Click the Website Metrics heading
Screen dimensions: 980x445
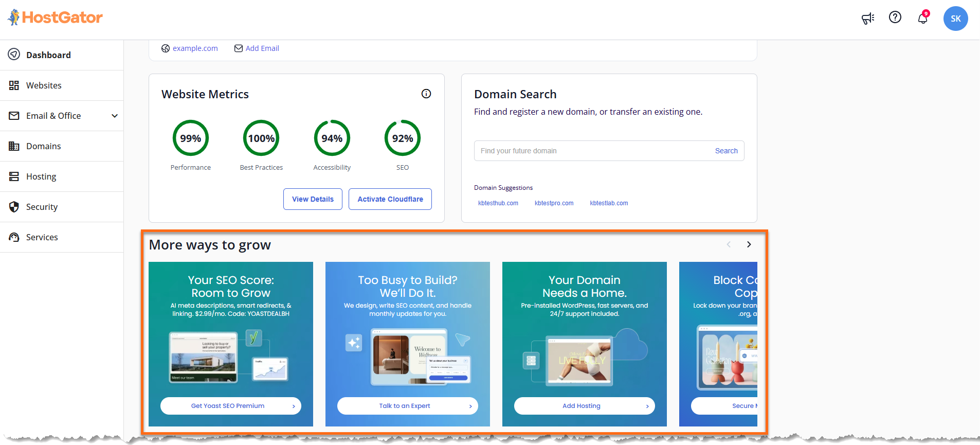(x=205, y=94)
